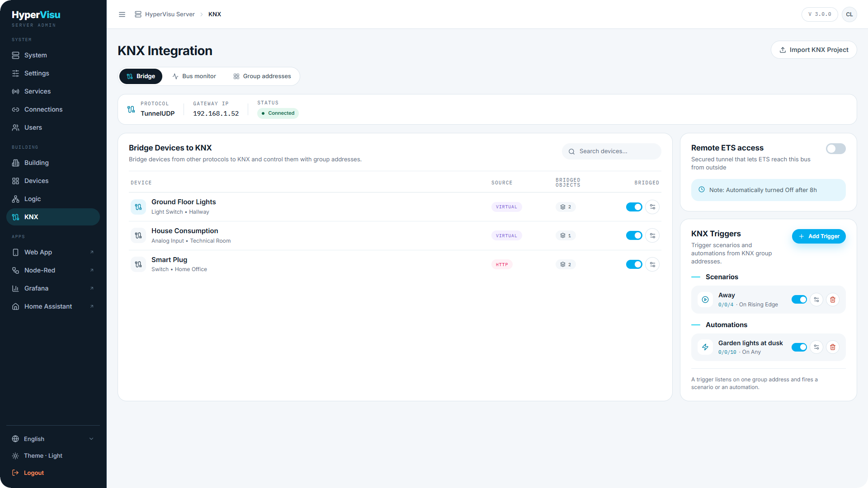Open Home Assistant from sidebar
Viewport: 868px width, 488px height.
pyautogui.click(x=53, y=306)
